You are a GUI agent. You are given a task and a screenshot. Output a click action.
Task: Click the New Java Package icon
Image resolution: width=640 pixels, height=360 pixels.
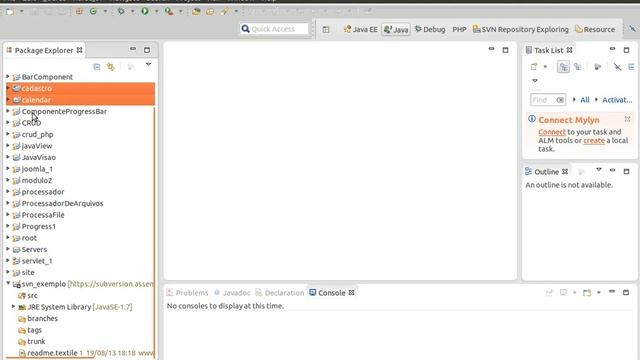coord(79,12)
